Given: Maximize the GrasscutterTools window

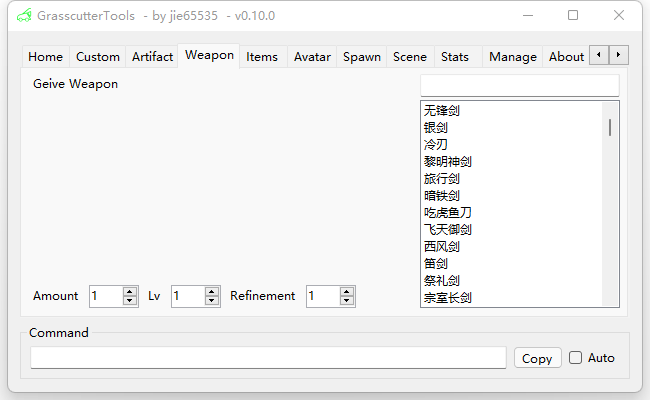Looking at the screenshot, I should point(573,16).
